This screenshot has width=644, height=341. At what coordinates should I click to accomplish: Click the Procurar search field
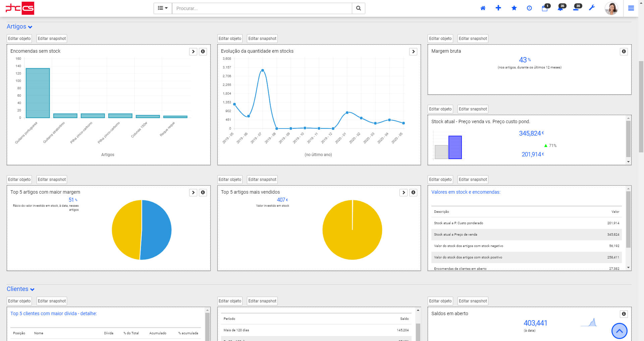point(262,8)
